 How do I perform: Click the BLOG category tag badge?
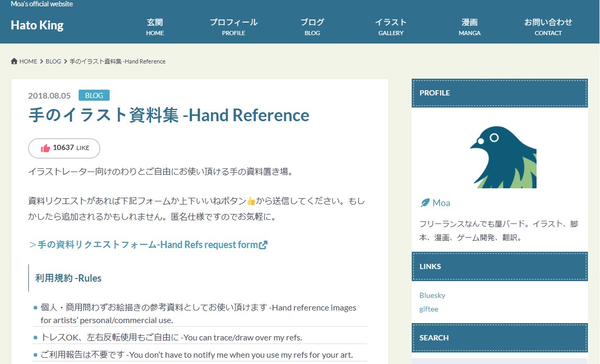tap(94, 95)
